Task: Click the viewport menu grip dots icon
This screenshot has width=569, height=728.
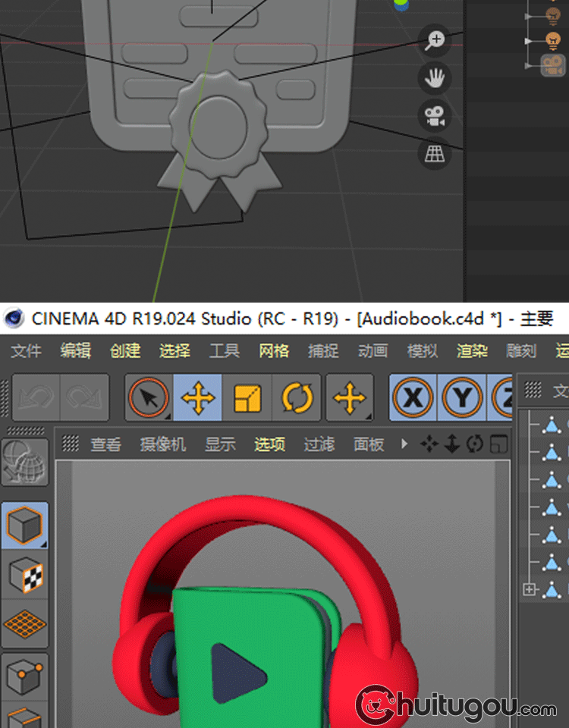Action: pos(71,444)
